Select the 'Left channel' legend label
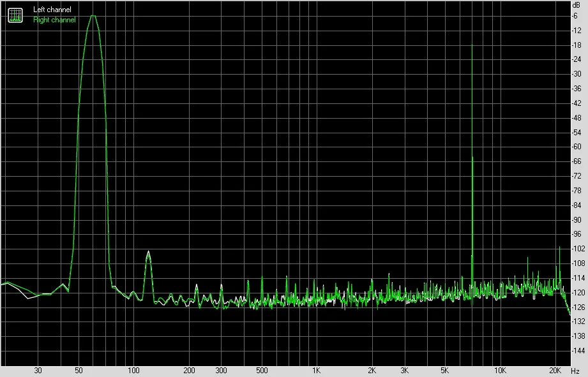The image size is (588, 377). tap(52, 10)
